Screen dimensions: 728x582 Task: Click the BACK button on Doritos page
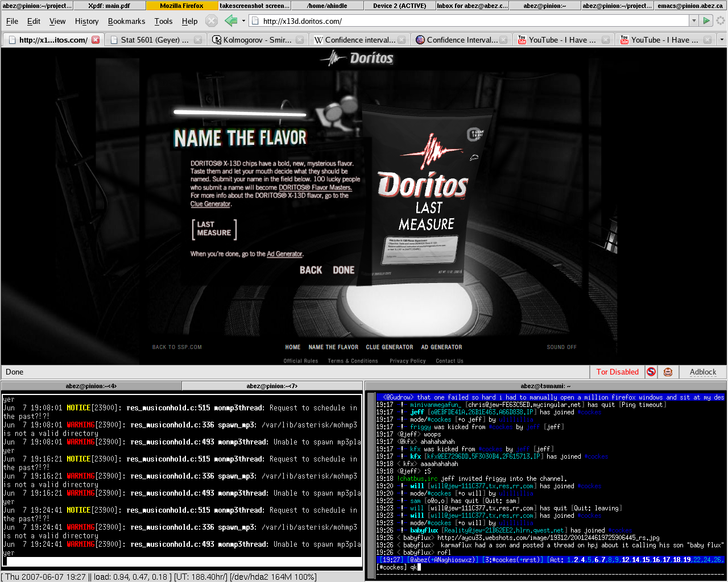311,270
